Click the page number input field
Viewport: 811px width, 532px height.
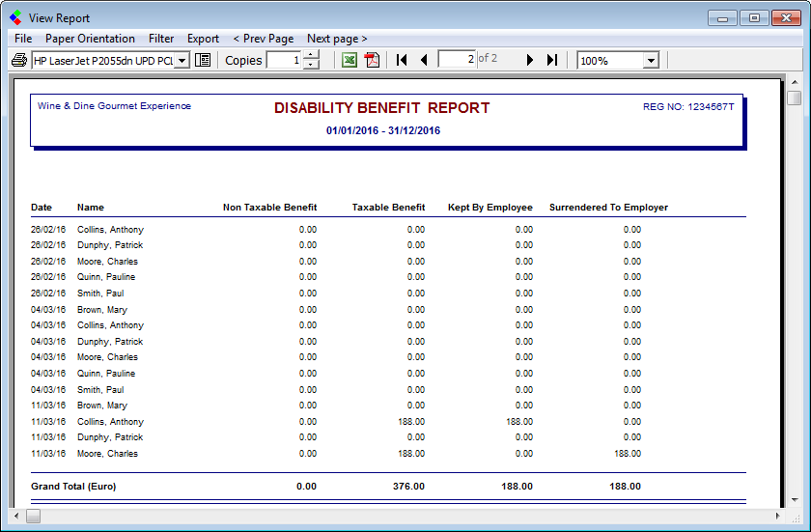pyautogui.click(x=457, y=59)
